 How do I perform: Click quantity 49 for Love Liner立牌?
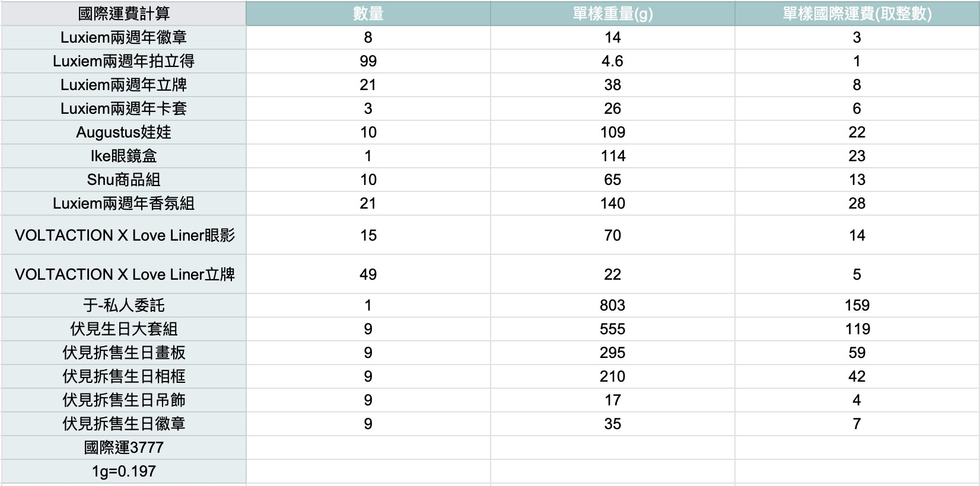(368, 274)
